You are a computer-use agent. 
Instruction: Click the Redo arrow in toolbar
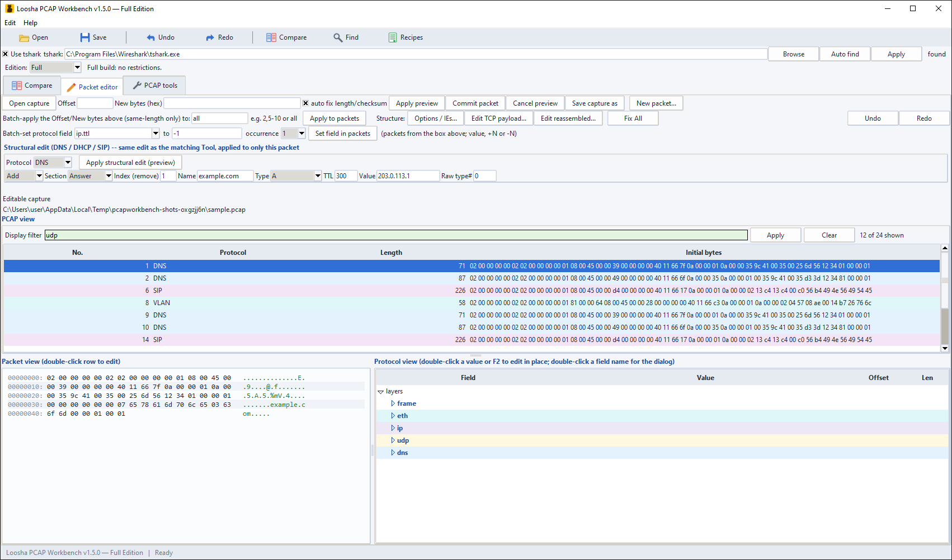[210, 37]
